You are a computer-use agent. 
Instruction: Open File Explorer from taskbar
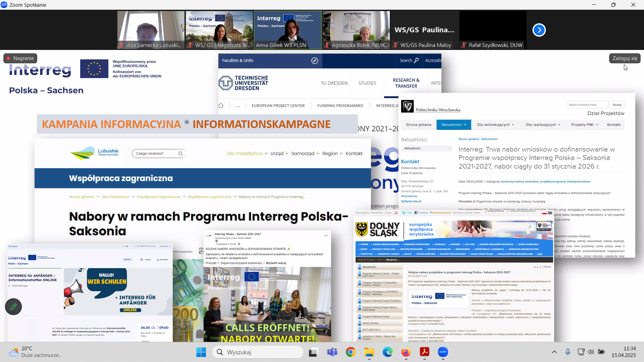(369, 352)
